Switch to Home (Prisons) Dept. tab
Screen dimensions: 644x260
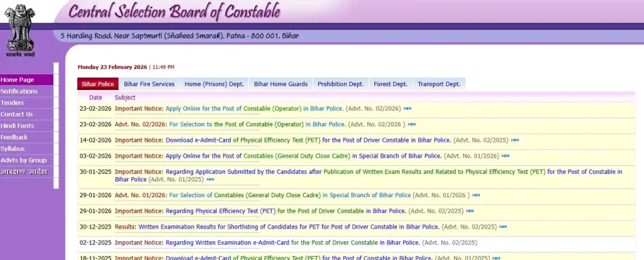coord(214,84)
